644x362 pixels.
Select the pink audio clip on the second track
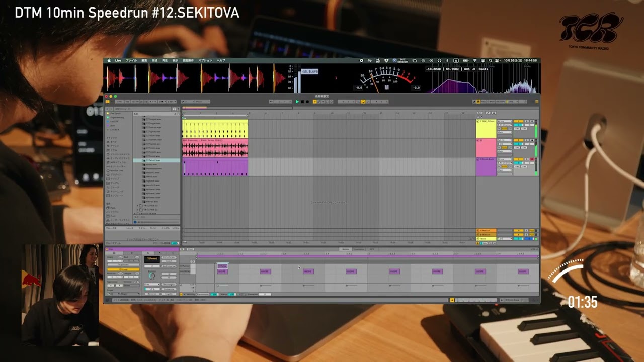pos(215,148)
